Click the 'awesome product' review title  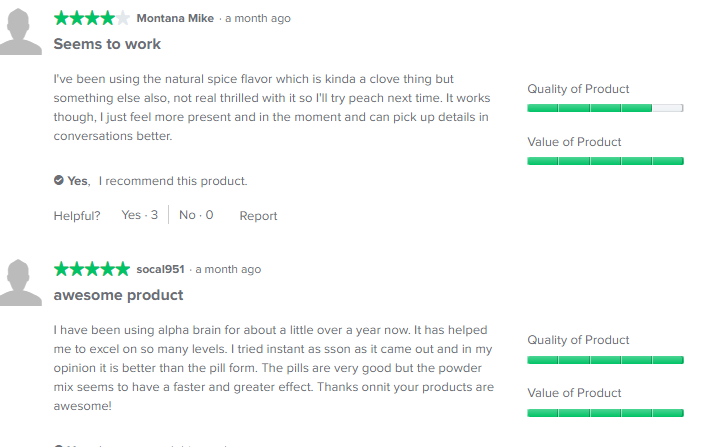(x=118, y=295)
